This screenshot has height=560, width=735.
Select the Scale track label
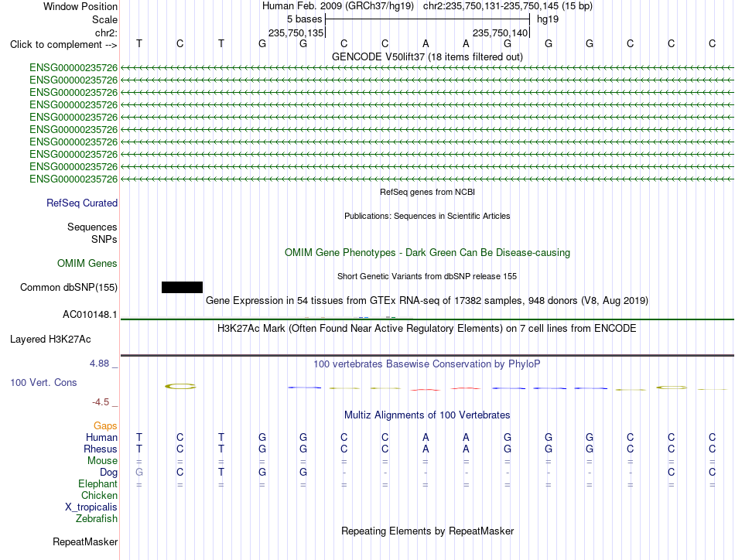point(104,19)
